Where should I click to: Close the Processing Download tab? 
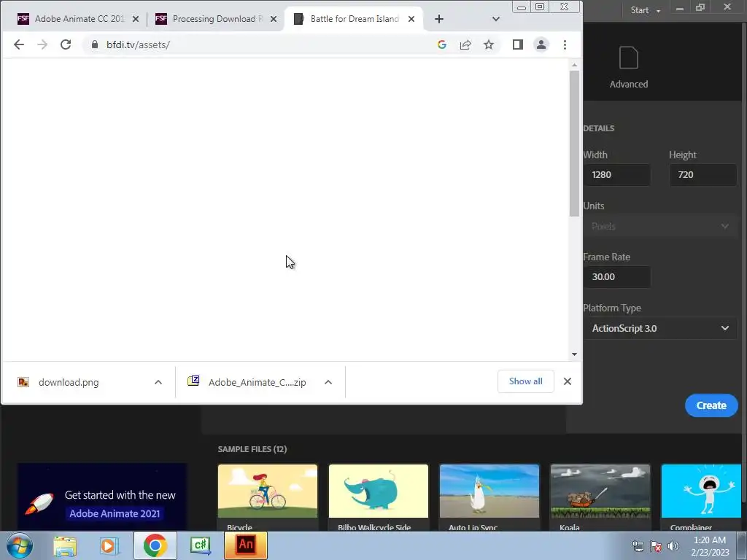[274, 19]
